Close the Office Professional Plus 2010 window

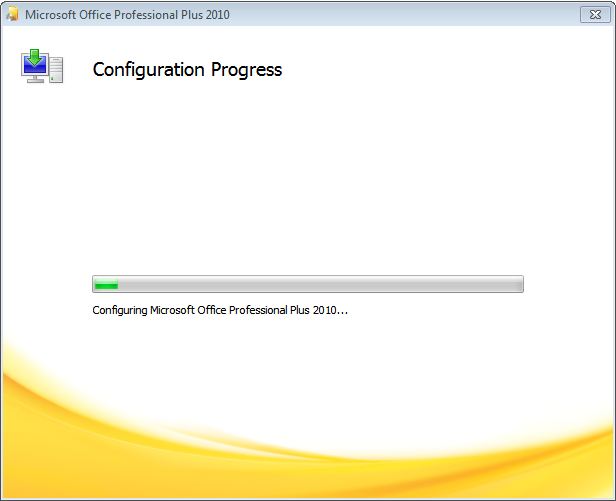point(595,15)
